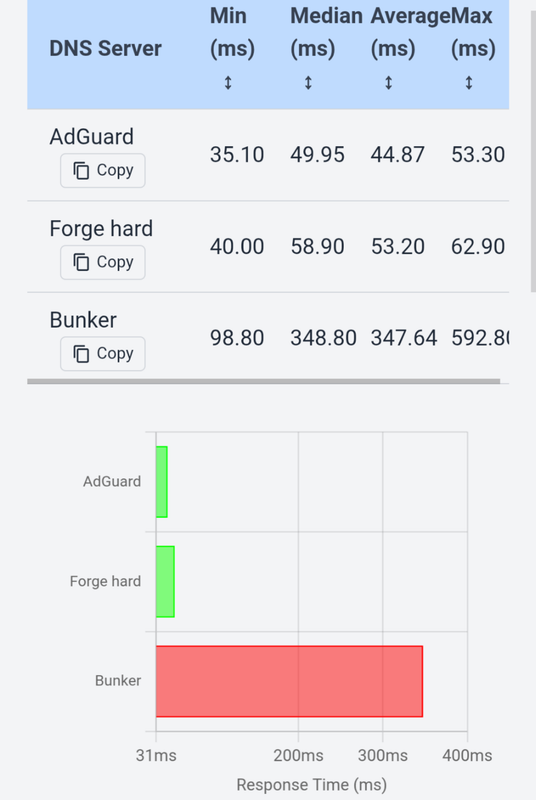Click the Bunker max value cell
The height and width of the screenshot is (800, 536).
click(480, 338)
